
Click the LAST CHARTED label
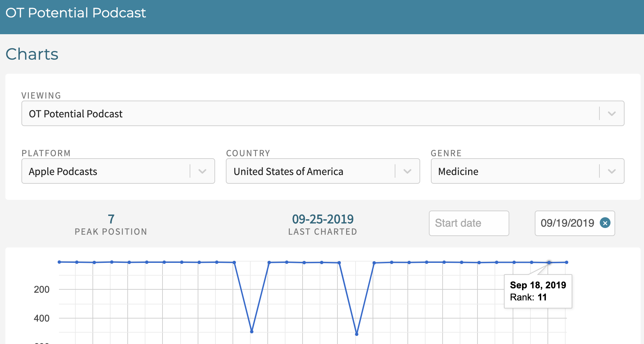323,232
